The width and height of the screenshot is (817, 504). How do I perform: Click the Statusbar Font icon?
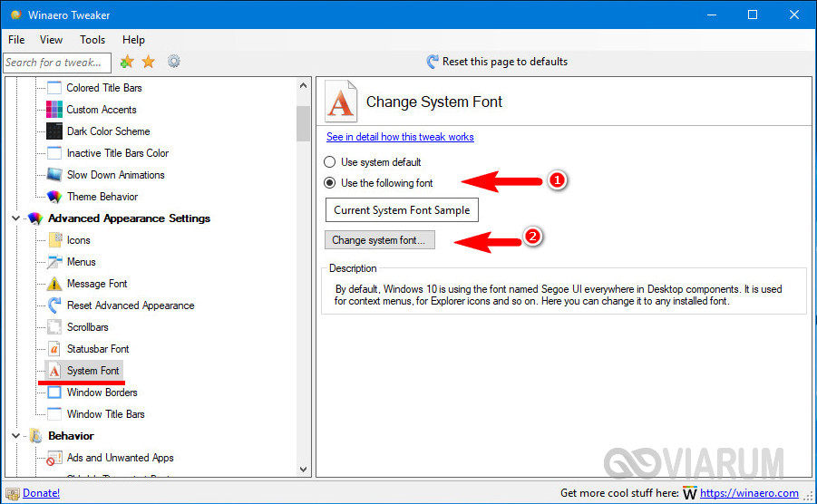pyautogui.click(x=54, y=349)
